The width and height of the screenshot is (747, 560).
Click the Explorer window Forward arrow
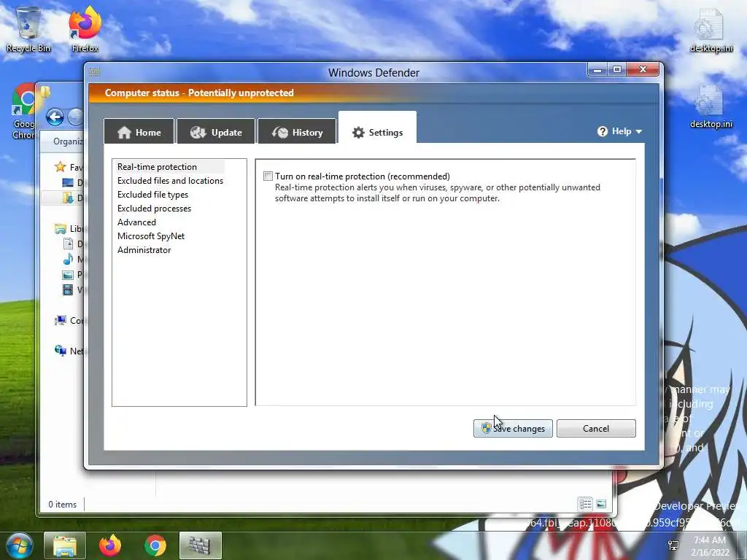click(75, 117)
